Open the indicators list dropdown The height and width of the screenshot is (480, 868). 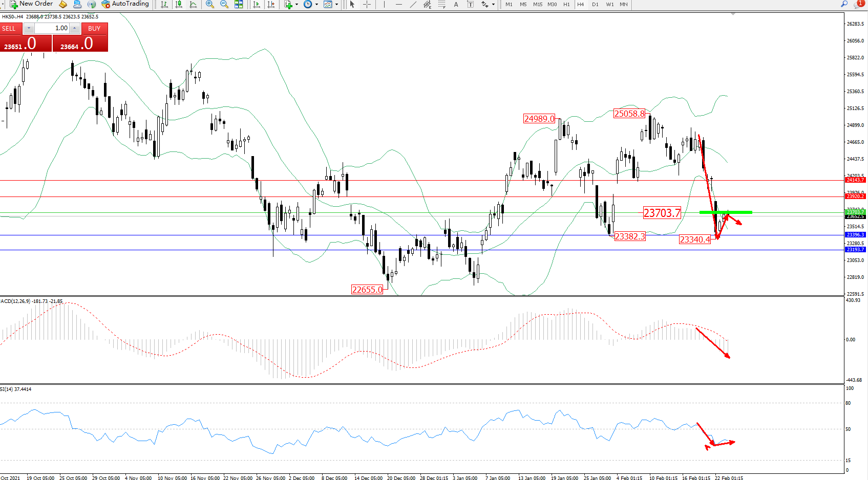[297, 4]
